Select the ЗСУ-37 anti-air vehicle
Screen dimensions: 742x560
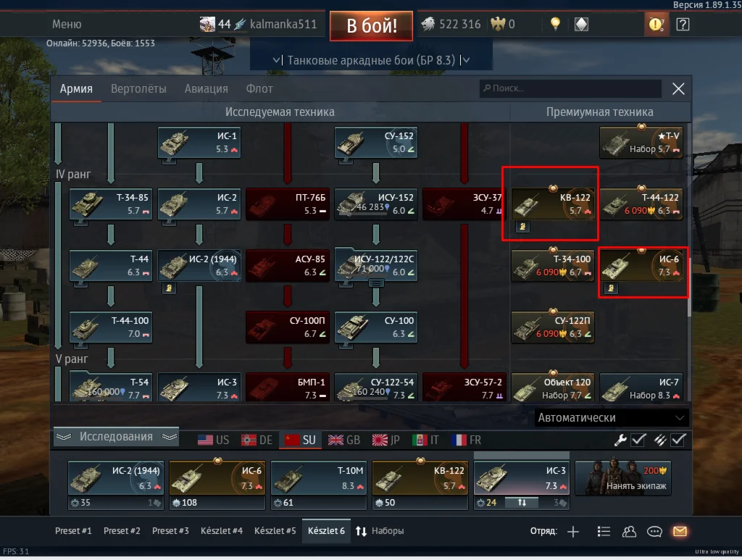pos(464,204)
